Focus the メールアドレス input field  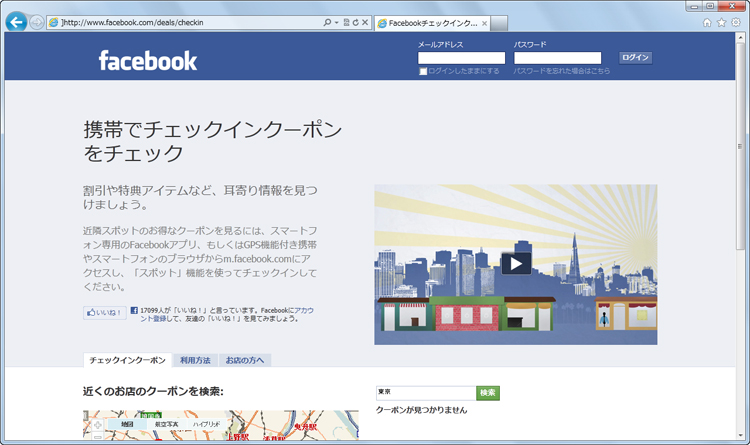point(462,58)
